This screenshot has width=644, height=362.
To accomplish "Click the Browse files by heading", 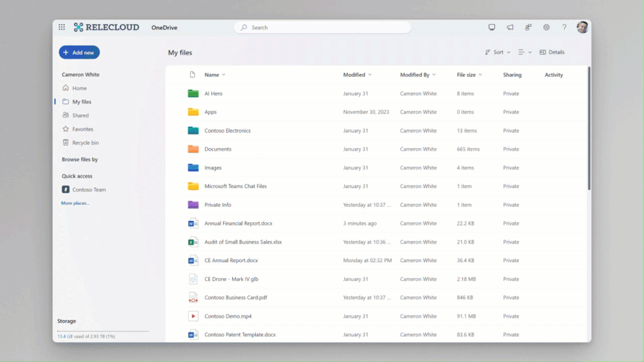I will [x=80, y=159].
